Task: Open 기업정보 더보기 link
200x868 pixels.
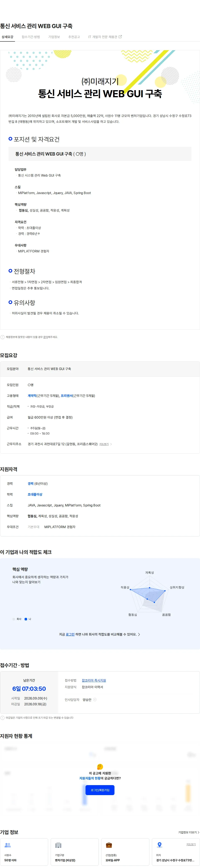Action: tap(189, 832)
